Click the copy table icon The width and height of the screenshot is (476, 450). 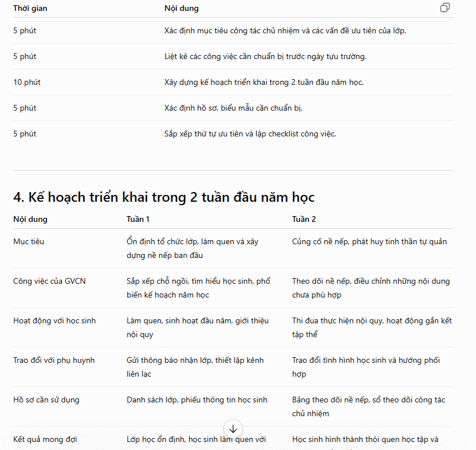444,7
